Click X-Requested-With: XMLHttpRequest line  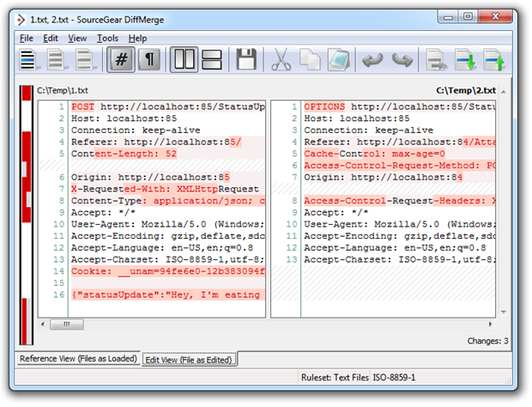(x=168, y=189)
